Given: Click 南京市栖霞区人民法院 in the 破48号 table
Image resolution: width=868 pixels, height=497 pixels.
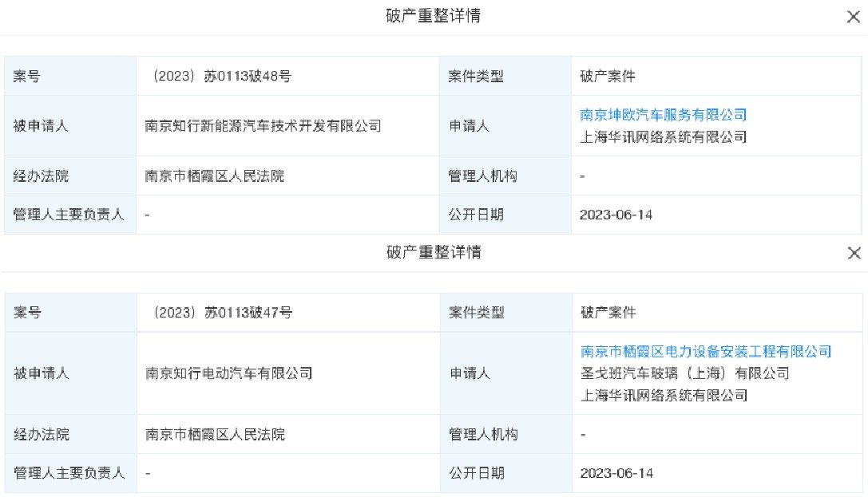Looking at the screenshot, I should [214, 176].
